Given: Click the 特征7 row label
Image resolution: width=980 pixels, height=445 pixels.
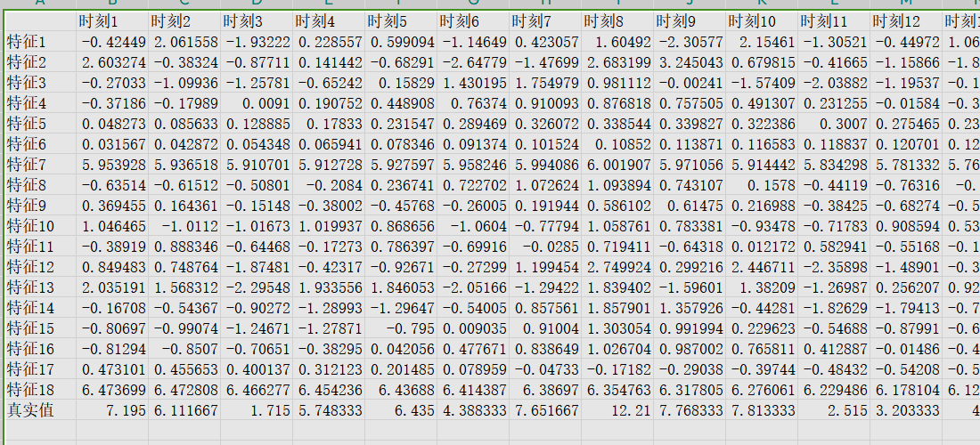Looking at the screenshot, I should [x=40, y=165].
